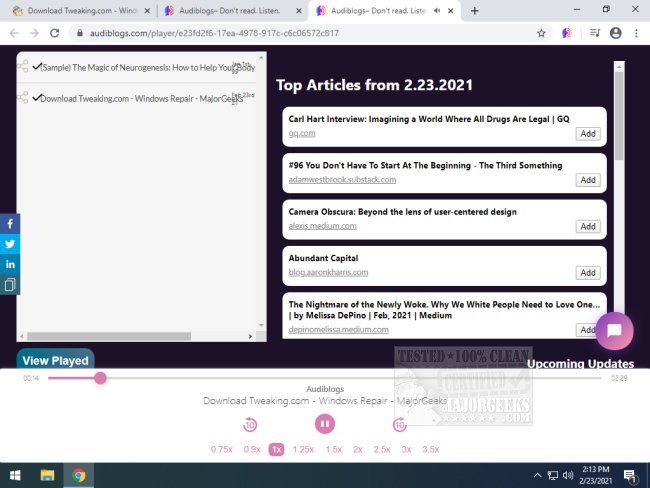The image size is (650, 488).
Task: Open volume control in system tray
Action: pyautogui.click(x=568, y=475)
